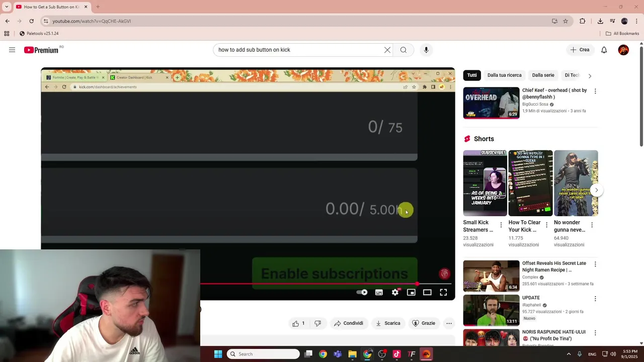The width and height of the screenshot is (644, 362).
Task: Open options for Chief Keef overhead video
Action: [x=595, y=92]
